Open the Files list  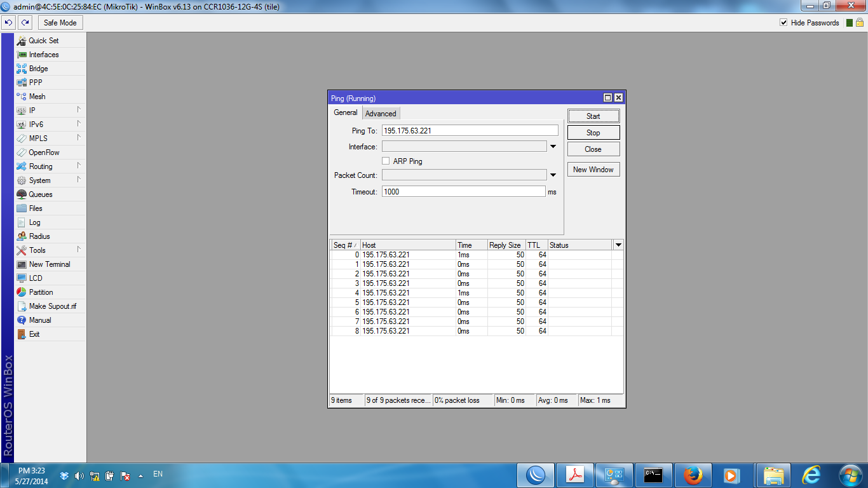(x=50, y=208)
